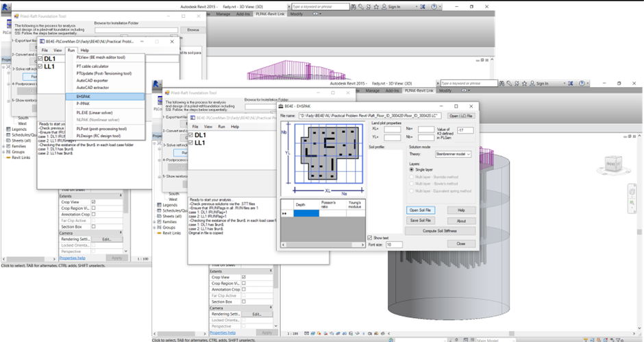
Task: Select Sheets (all) in front Project Browser
Action: (x=172, y=216)
